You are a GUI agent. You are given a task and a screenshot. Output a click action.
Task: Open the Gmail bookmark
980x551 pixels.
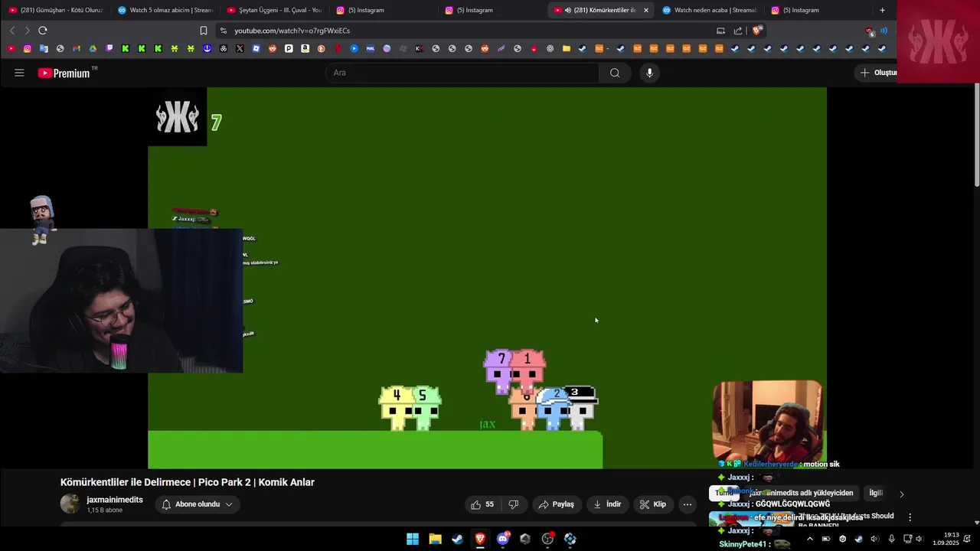(x=77, y=49)
